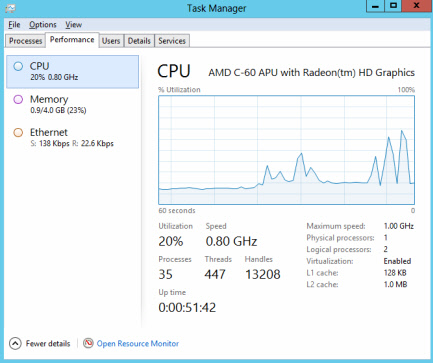Minimize the Task Manager window

coord(376,6)
